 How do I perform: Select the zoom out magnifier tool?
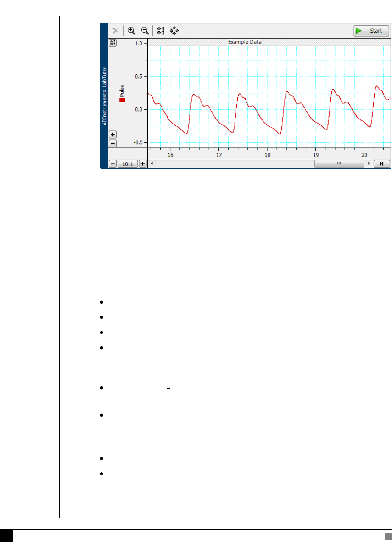coord(145,31)
